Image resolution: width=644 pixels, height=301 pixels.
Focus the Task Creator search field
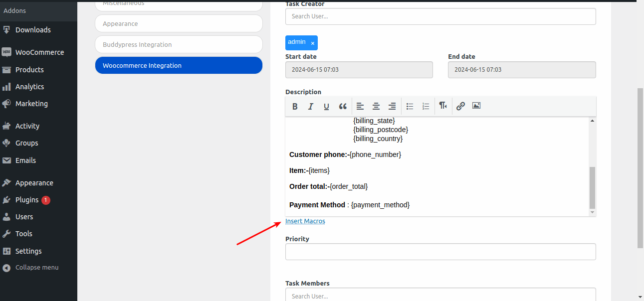(x=440, y=16)
